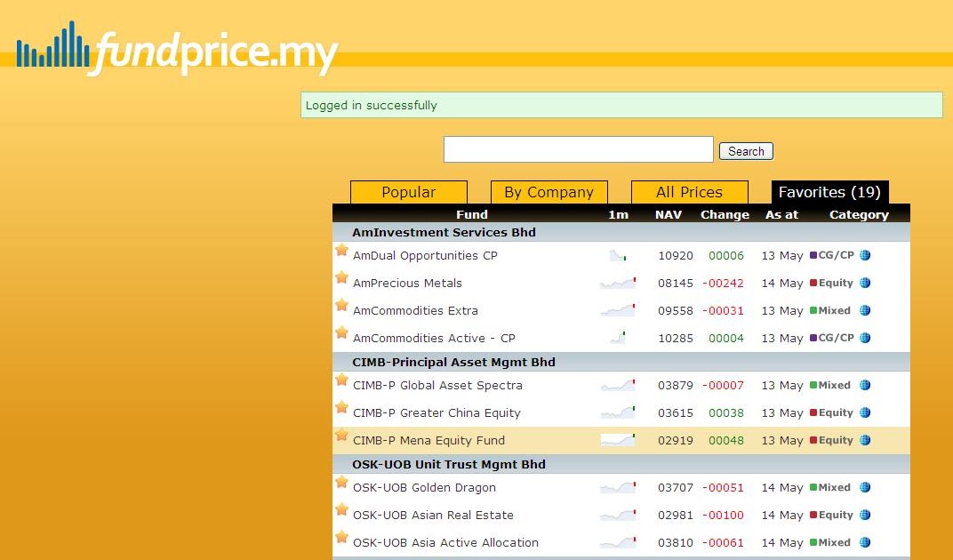
Task: Click NAV value 10920
Action: [x=676, y=255]
